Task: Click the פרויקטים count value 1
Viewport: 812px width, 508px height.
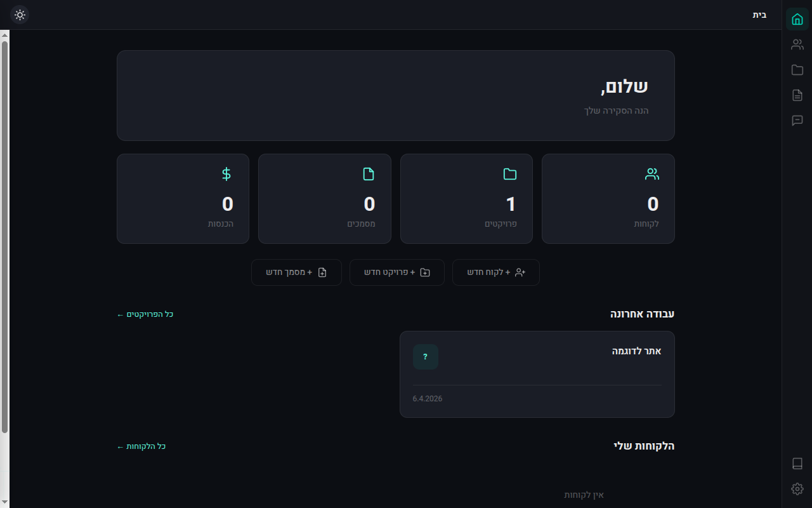Action: (511, 204)
